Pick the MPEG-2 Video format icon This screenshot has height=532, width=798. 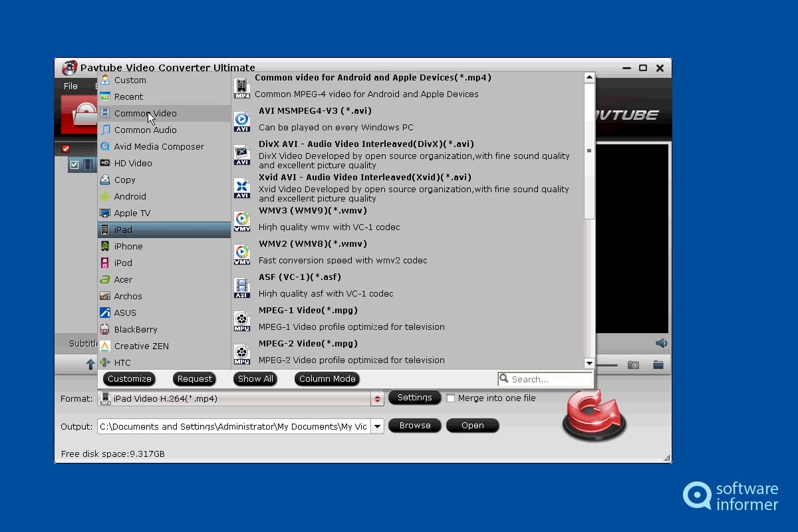pos(241,354)
